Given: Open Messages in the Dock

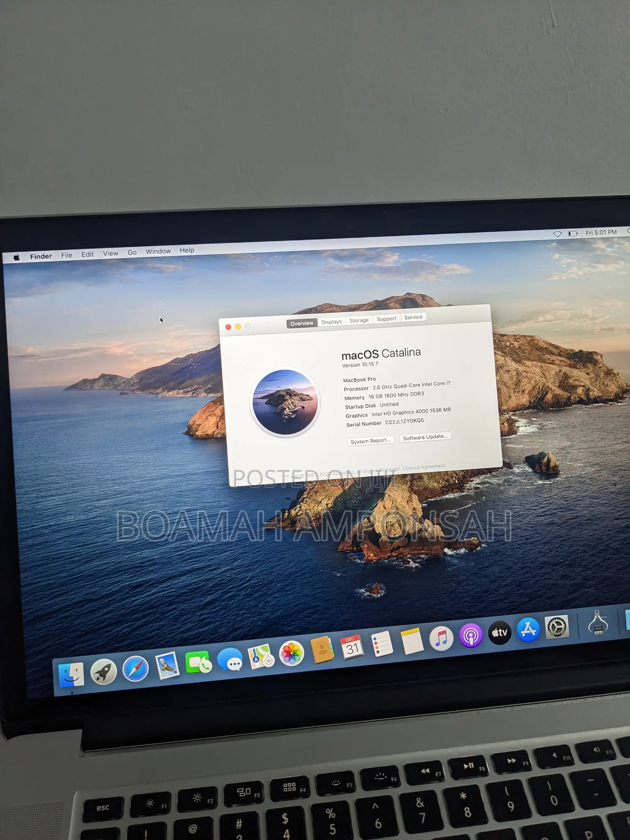Looking at the screenshot, I should [x=230, y=659].
